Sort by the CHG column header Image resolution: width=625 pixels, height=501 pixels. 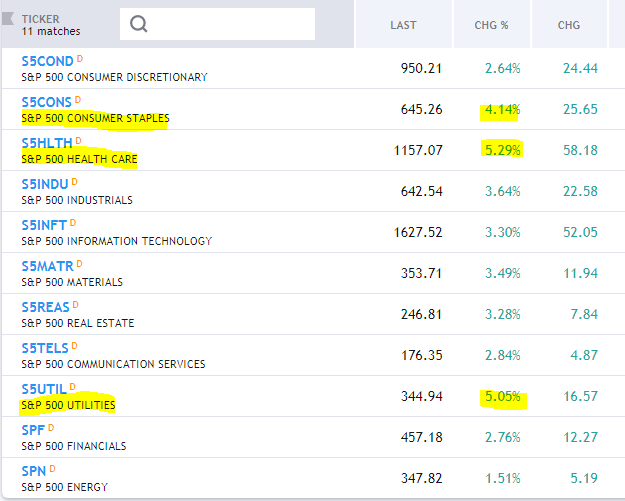pos(569,25)
